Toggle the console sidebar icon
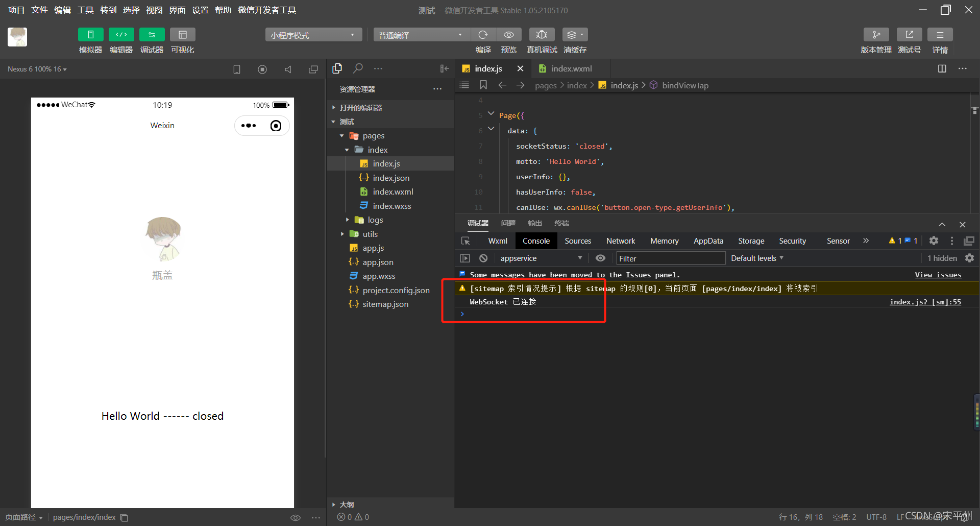This screenshot has height=526, width=980. pyautogui.click(x=465, y=258)
